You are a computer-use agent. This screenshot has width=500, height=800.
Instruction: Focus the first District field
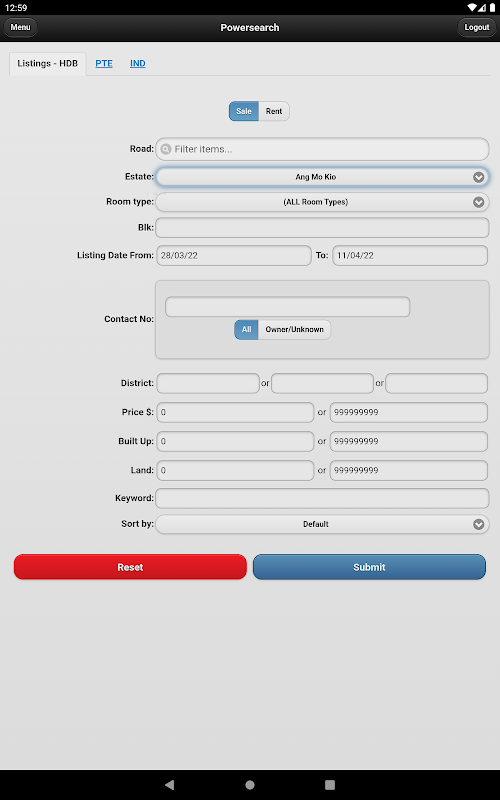tap(208, 383)
